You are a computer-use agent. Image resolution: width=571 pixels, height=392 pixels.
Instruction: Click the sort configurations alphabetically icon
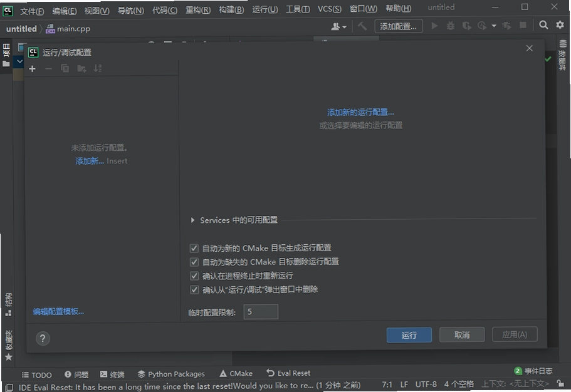coord(98,68)
